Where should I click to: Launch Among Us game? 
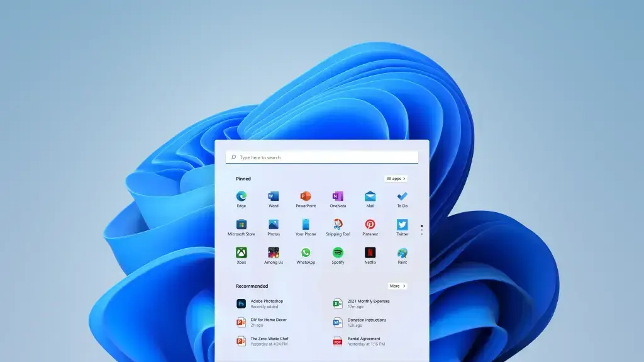coord(273,256)
